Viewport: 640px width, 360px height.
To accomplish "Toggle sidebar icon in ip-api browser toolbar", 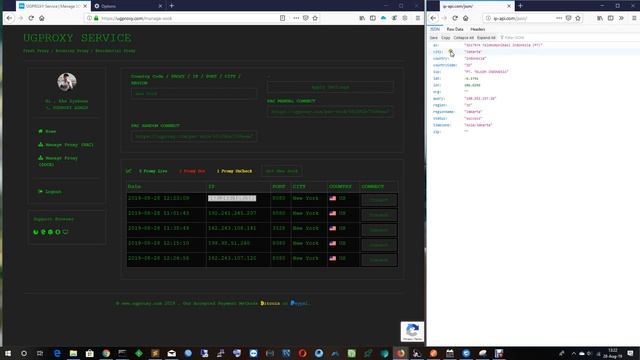I will (611, 18).
